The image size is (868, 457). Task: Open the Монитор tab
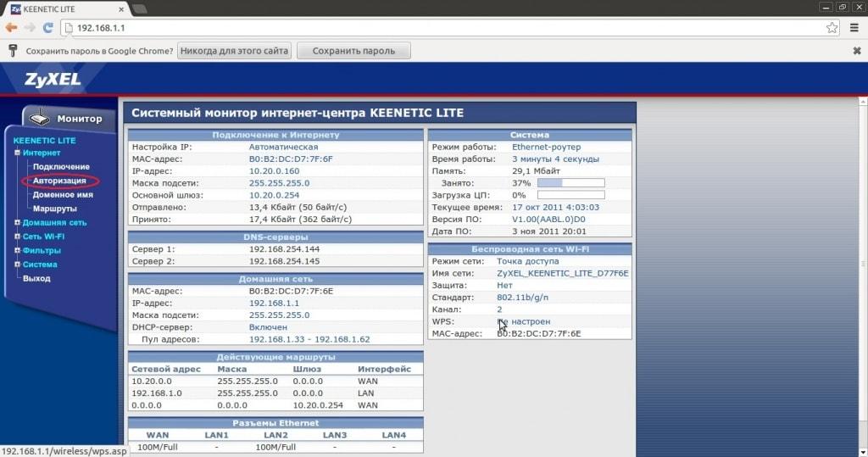[x=70, y=118]
